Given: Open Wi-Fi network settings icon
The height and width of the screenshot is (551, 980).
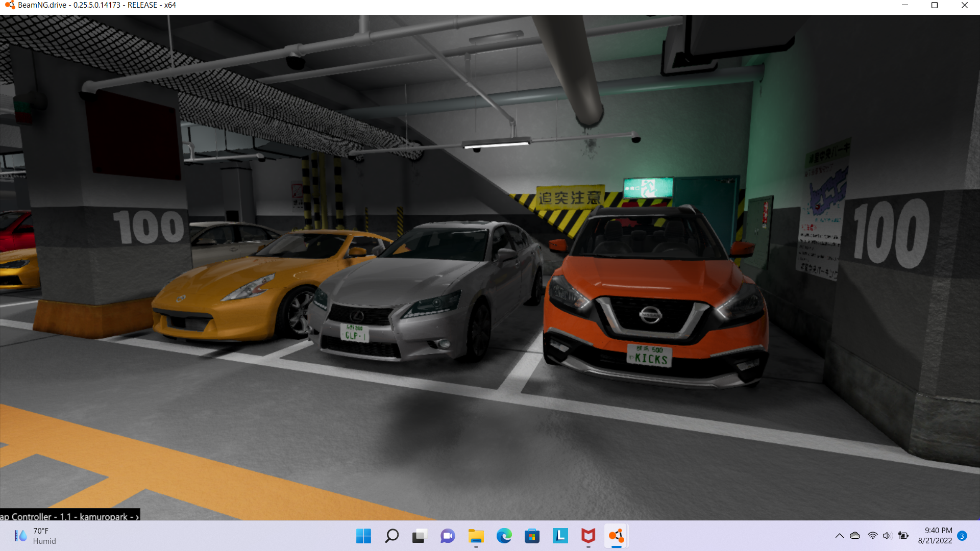Looking at the screenshot, I should 872,536.
